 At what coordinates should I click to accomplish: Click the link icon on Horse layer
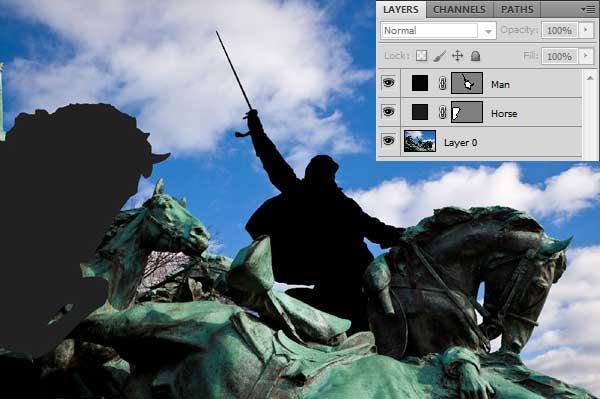442,112
